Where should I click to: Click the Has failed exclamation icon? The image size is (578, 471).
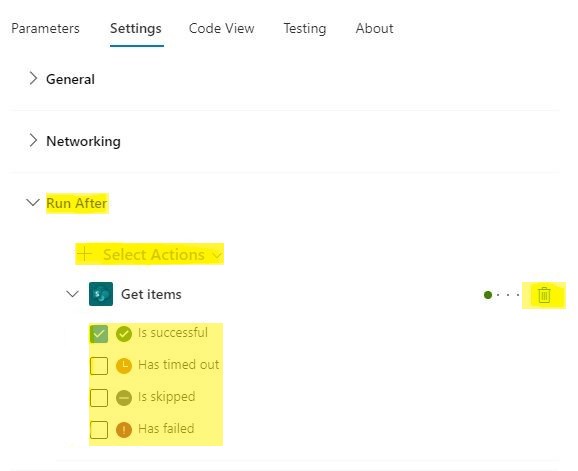[x=124, y=430]
